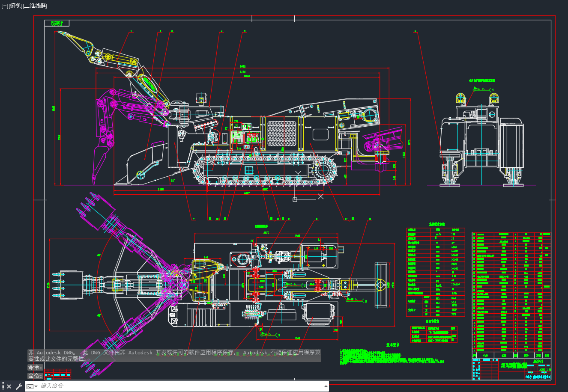Click the 名称 header in parts list
Image resolution: width=568 pixels, height=392 pixels.
tap(504, 355)
